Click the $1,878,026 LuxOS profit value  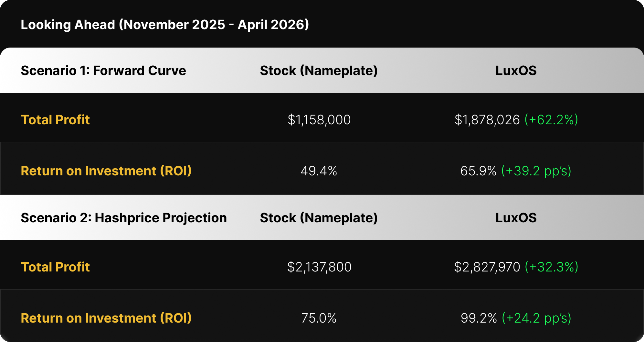[487, 120]
